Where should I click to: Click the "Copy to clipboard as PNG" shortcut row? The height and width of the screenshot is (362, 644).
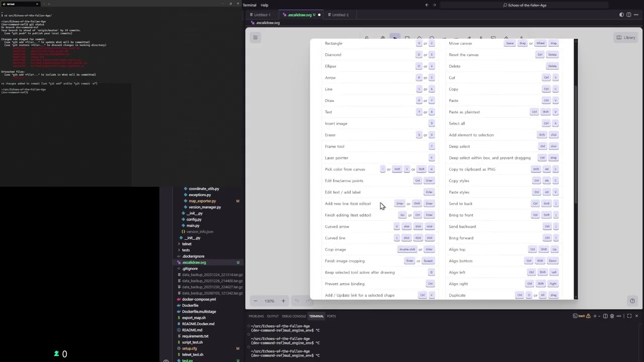tap(504, 169)
